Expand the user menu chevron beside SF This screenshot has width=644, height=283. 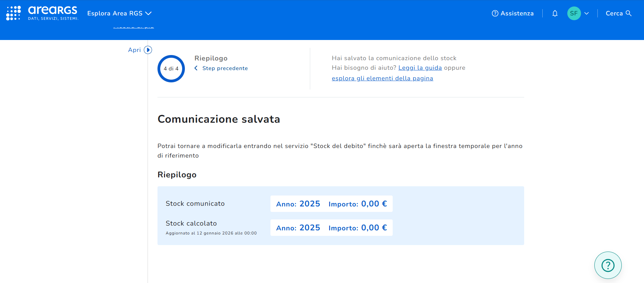[586, 13]
